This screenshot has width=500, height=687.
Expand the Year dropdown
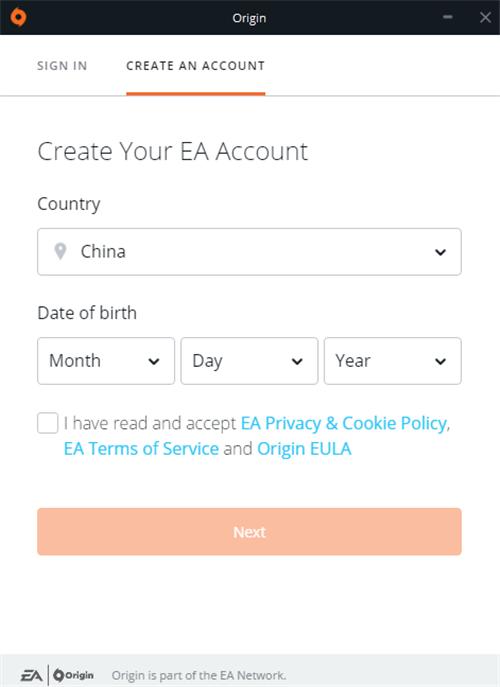coord(393,361)
